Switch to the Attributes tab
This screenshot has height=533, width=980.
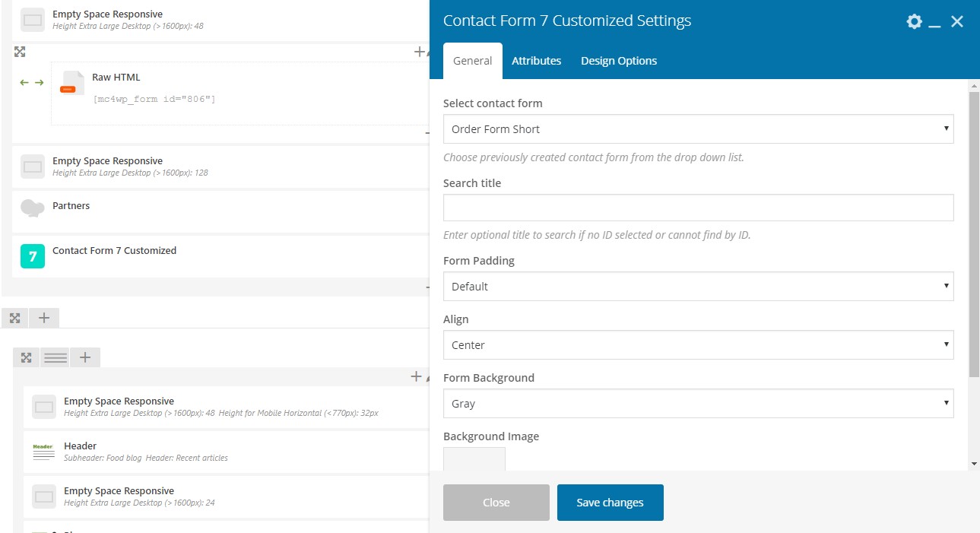[536, 61]
